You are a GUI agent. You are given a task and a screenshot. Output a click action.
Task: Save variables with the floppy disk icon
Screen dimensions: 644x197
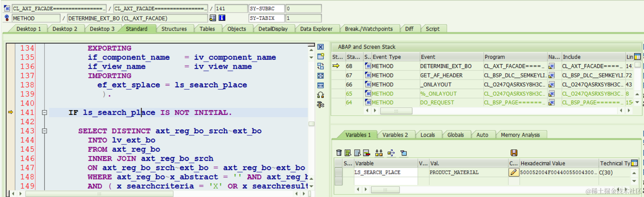click(x=514, y=152)
